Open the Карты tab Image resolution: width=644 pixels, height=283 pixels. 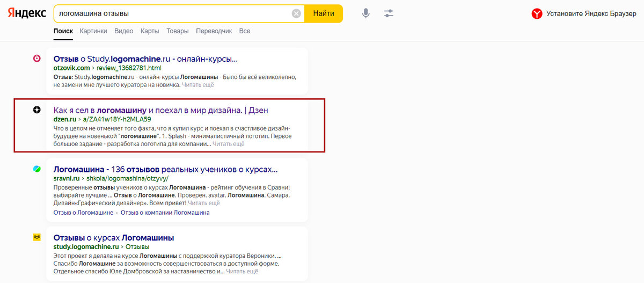point(150,31)
